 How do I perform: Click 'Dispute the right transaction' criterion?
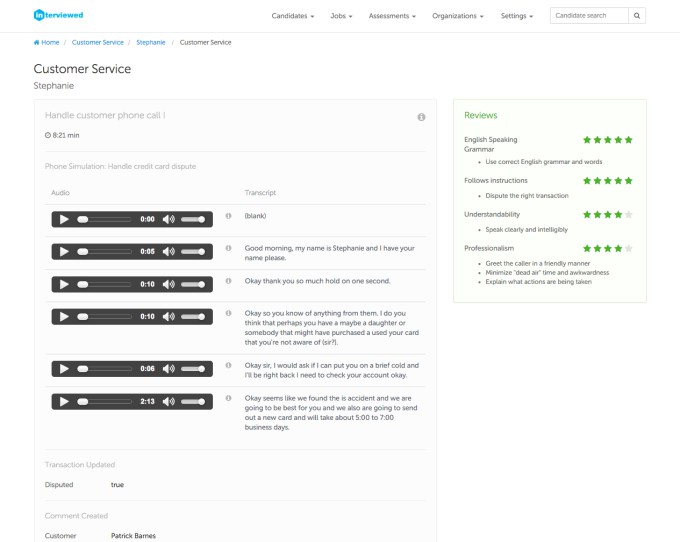pyautogui.click(x=527, y=196)
